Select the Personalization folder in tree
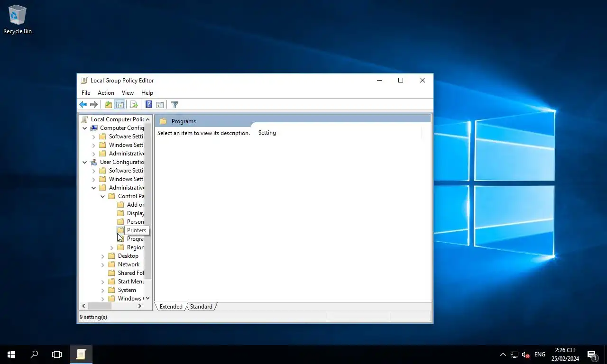This screenshot has width=607, height=364. pos(130,222)
